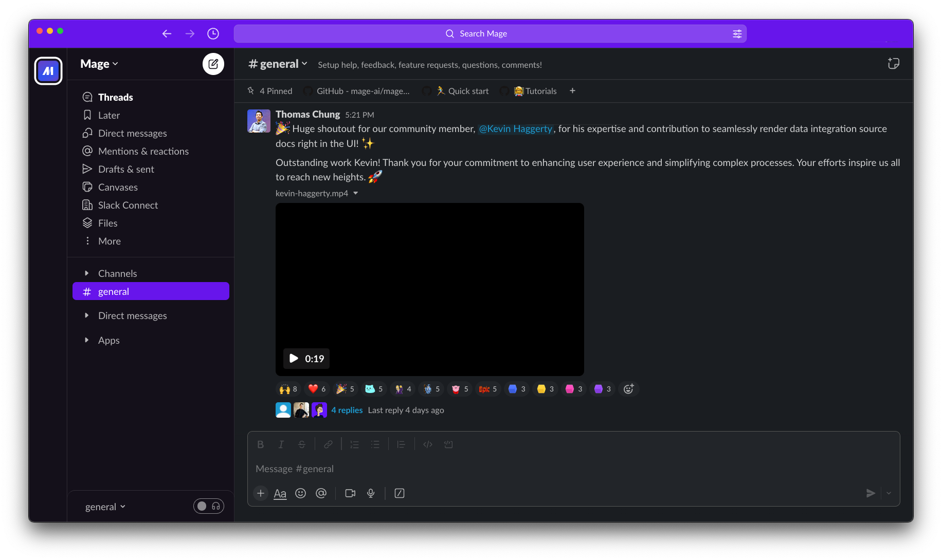Go back in history with left arrow

pos(167,33)
